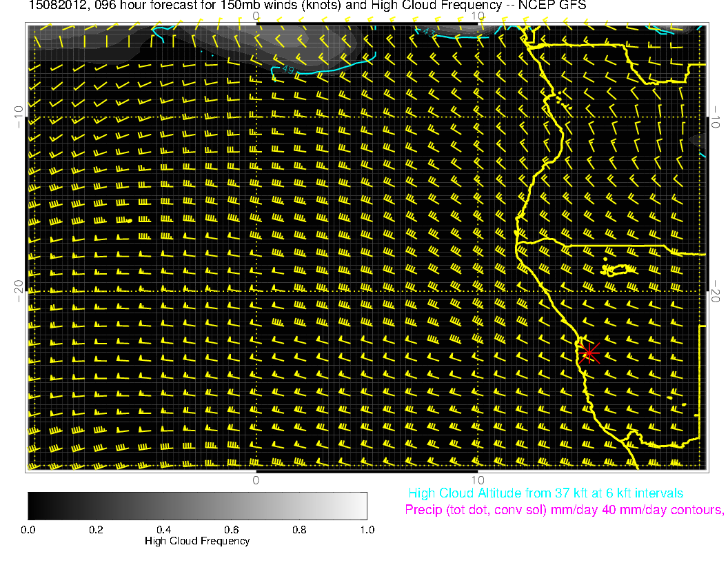Click the cyan contour label 43
The height and width of the screenshot is (563, 728).
pos(429,32)
